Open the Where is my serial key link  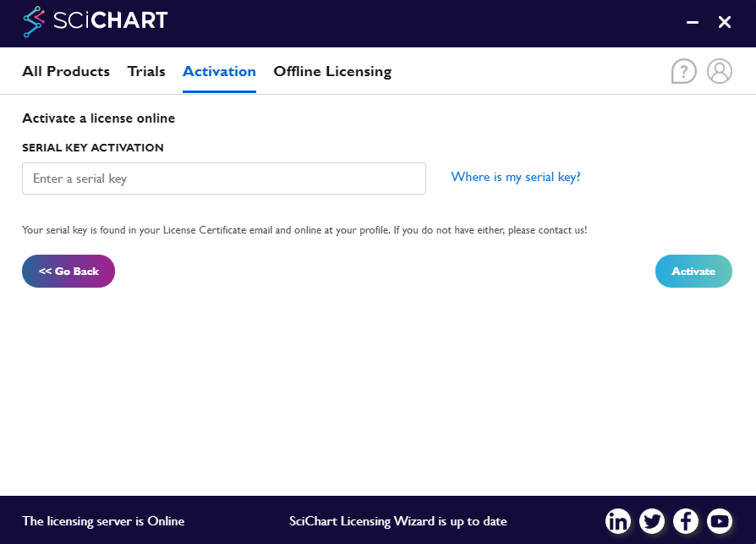coord(516,177)
